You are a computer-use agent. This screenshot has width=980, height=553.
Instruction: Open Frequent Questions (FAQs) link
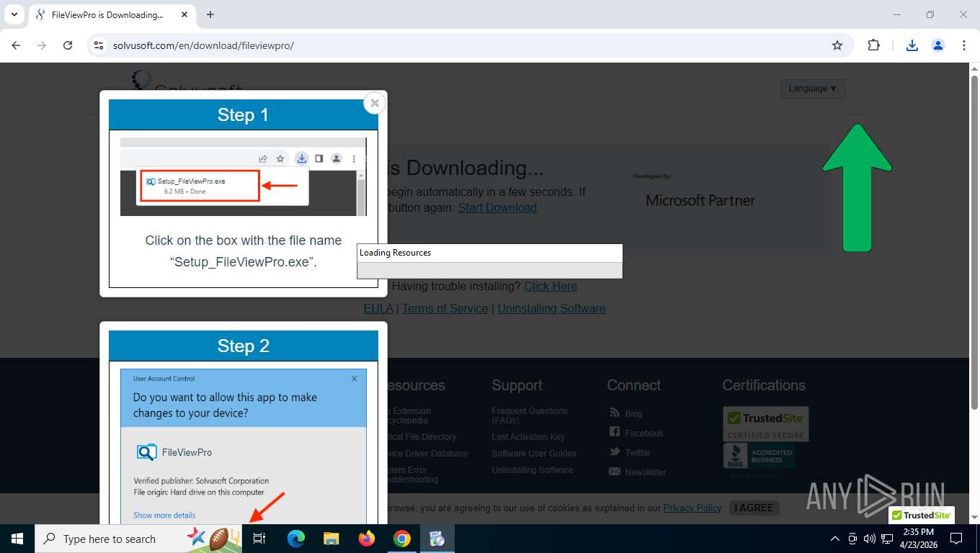click(x=530, y=415)
